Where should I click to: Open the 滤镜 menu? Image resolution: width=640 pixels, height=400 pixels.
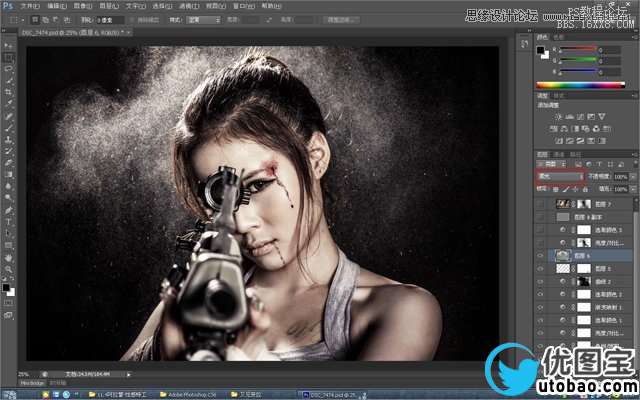pyautogui.click(x=189, y=6)
